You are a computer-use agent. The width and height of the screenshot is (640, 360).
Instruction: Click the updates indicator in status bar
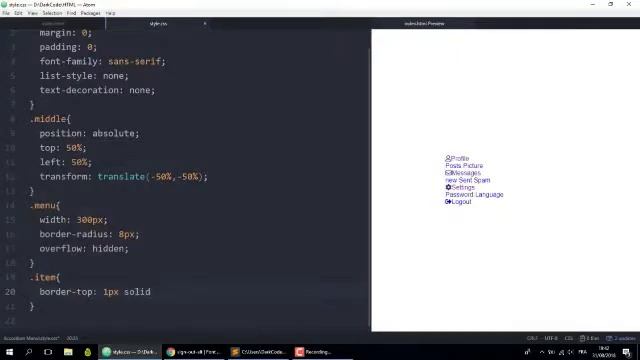tap(621, 338)
